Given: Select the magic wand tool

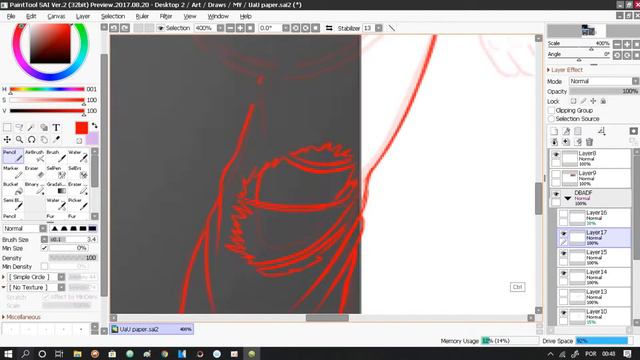Looking at the screenshot, I should pos(31,127).
